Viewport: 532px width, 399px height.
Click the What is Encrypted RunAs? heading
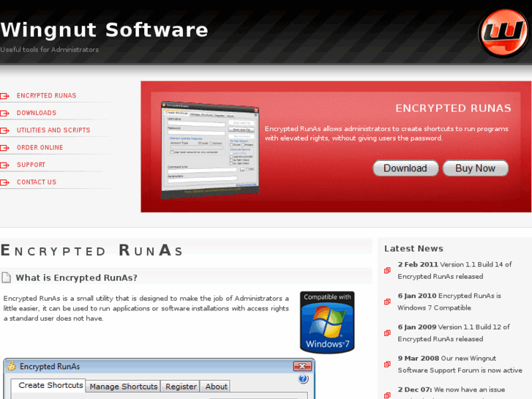click(x=77, y=277)
